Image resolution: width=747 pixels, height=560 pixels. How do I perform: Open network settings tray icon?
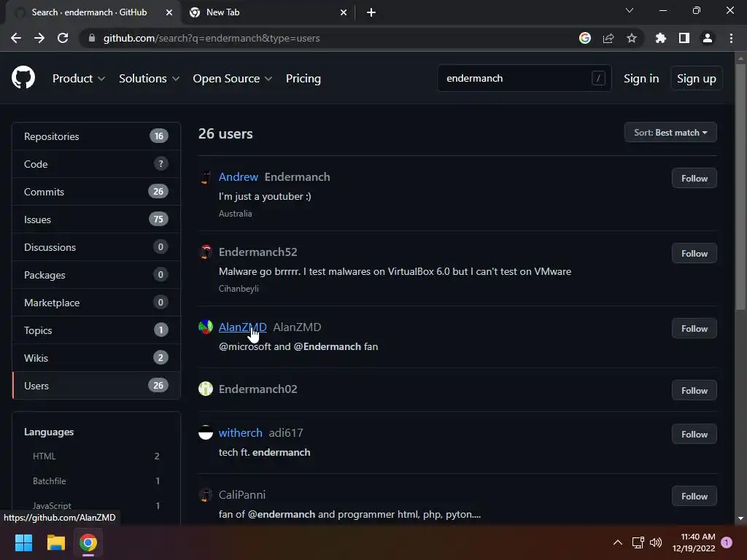[638, 542]
